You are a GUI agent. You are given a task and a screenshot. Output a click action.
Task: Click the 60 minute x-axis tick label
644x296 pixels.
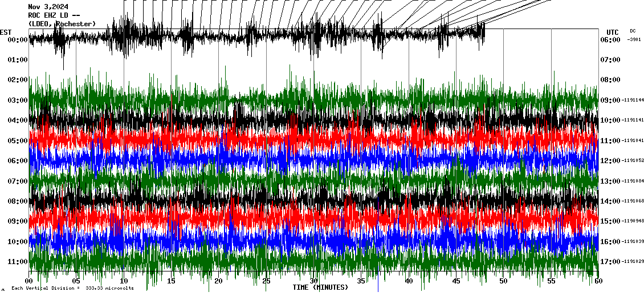click(x=598, y=281)
